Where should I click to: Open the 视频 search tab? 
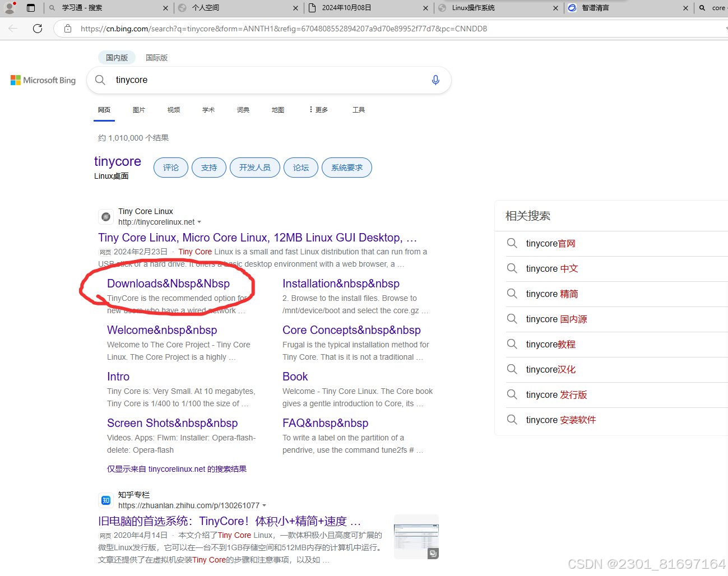click(x=174, y=110)
